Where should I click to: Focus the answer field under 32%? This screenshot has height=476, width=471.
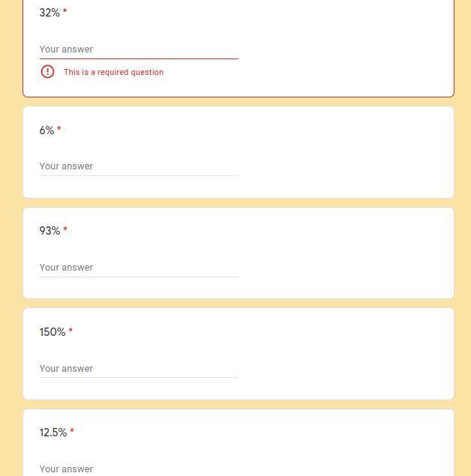(x=139, y=49)
